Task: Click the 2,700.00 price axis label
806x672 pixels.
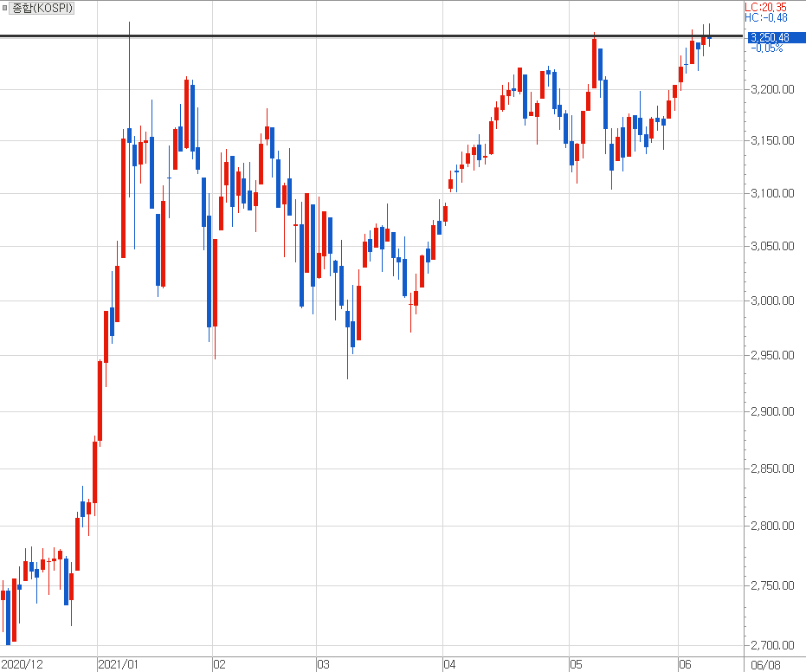Action: click(772, 645)
